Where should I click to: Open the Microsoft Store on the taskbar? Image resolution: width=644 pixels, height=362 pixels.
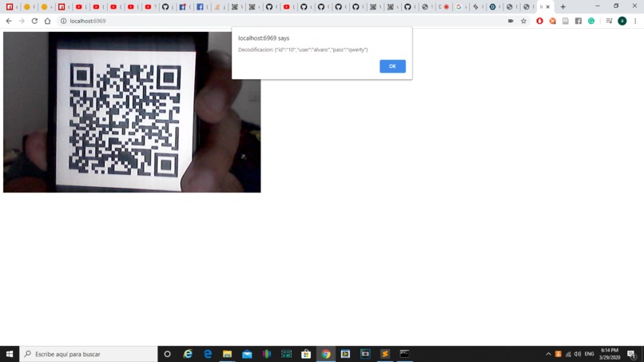pyautogui.click(x=306, y=354)
